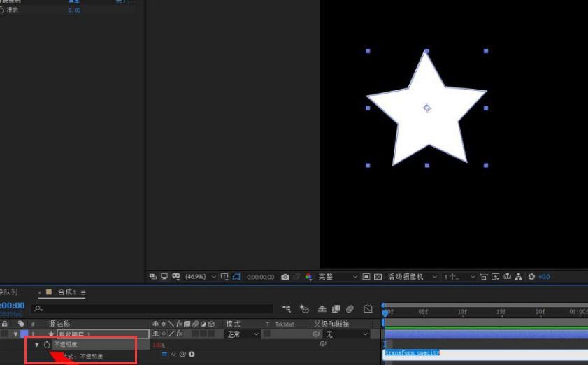
Task: Click the expression pick whip spiral
Action: click(x=182, y=355)
